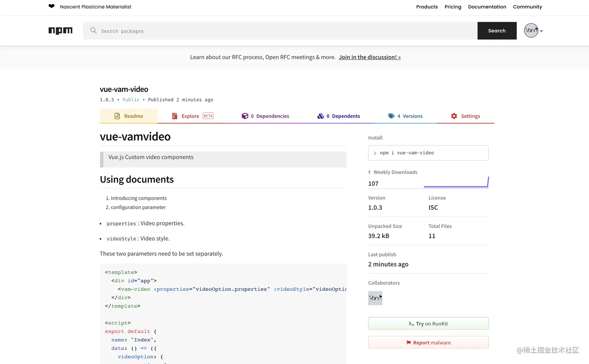This screenshot has width=589, height=364.
Task: Click the weekly downloads sparkline chart
Action: [456, 183]
